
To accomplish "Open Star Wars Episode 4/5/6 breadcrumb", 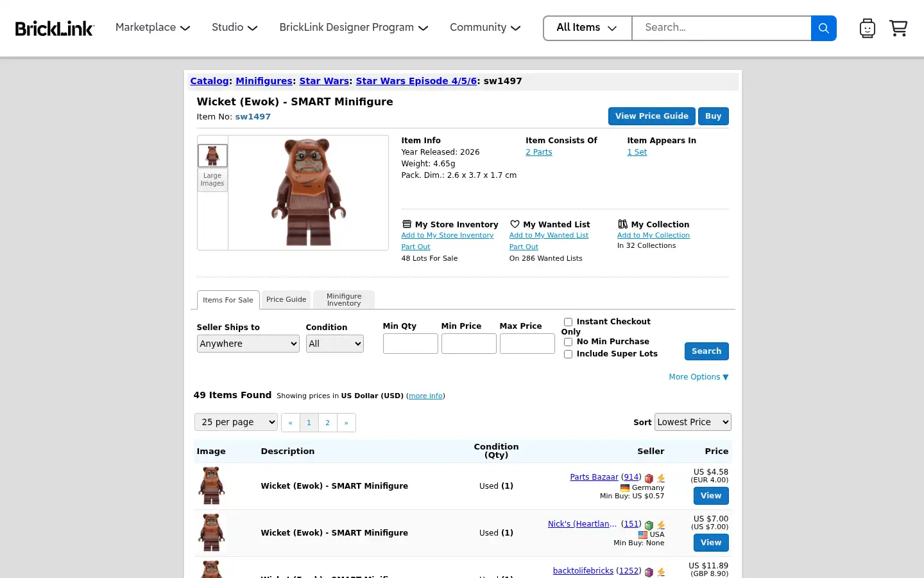I will coord(416,81).
